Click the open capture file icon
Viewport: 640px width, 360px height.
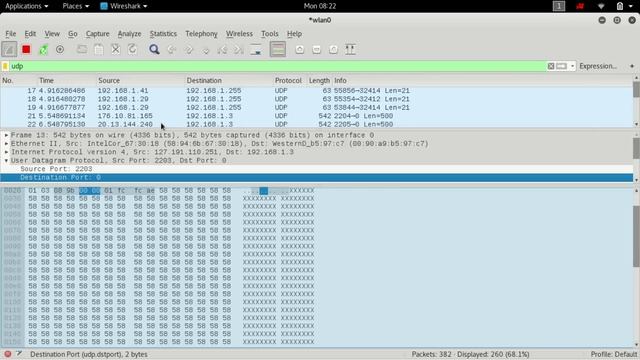[82, 49]
